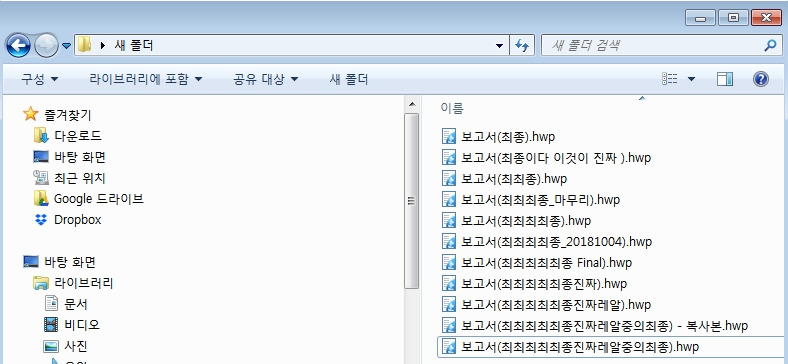Click the icon of the Final.hwp file
The height and width of the screenshot is (364, 788).
coord(449,263)
